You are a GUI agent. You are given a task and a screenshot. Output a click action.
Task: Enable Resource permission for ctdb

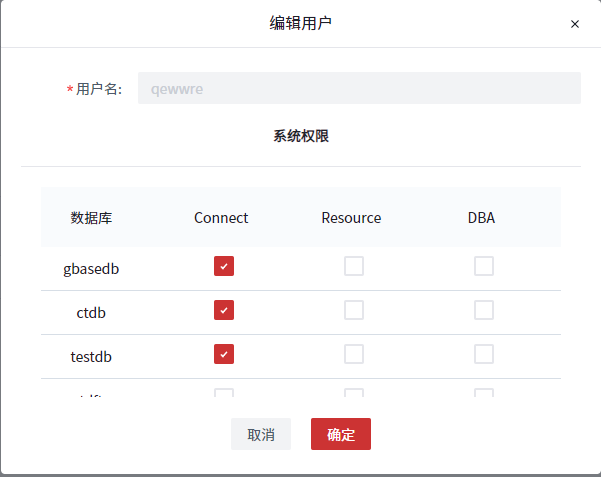[x=354, y=310]
